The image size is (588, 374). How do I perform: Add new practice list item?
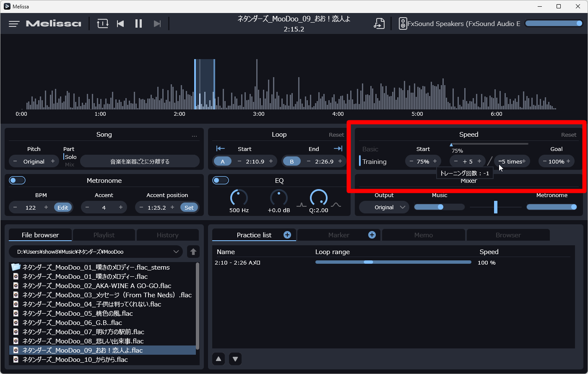tap(287, 235)
